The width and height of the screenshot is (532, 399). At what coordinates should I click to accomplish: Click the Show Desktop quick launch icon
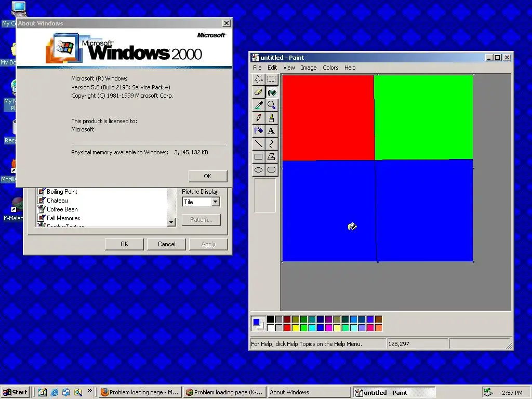[43, 392]
